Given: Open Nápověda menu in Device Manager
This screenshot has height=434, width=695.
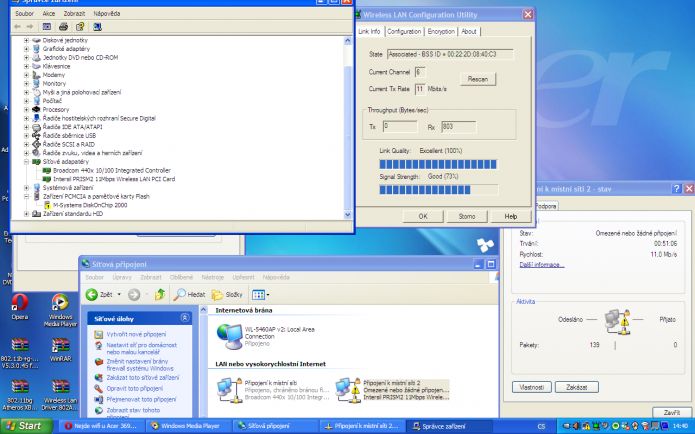Looking at the screenshot, I should [x=107, y=14].
